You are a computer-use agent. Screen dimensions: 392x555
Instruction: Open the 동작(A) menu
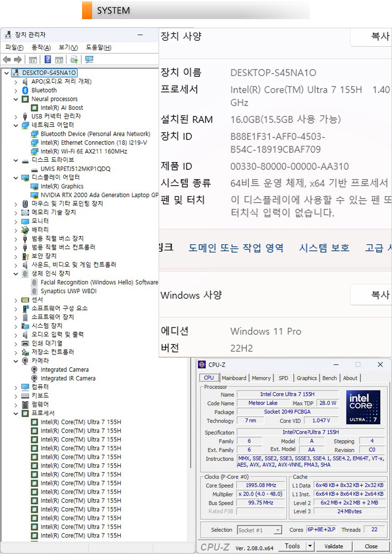click(x=41, y=47)
